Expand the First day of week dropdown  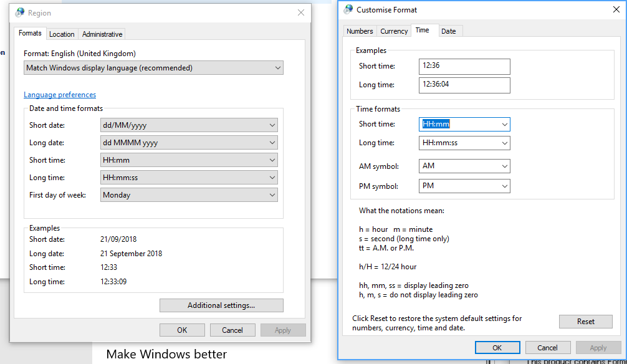(272, 194)
